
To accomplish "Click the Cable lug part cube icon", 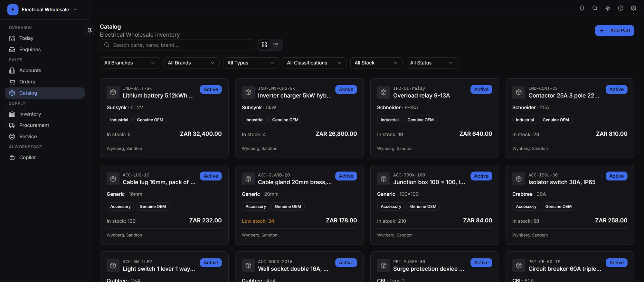I will tap(113, 179).
